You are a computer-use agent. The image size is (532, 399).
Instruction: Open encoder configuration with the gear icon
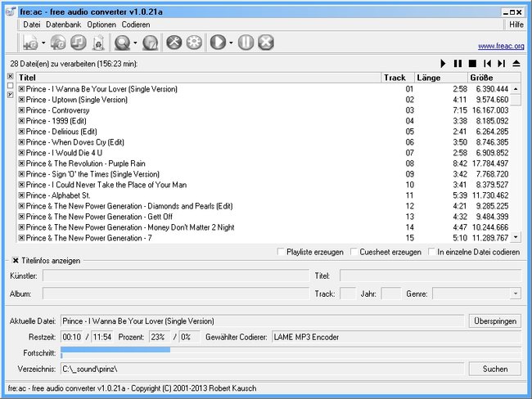[x=194, y=43]
